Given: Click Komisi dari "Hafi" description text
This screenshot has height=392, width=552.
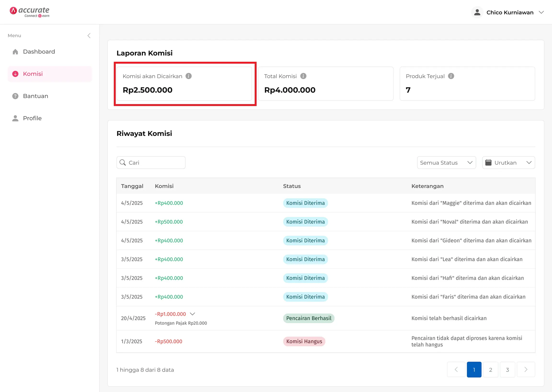Looking at the screenshot, I should pyautogui.click(x=467, y=278).
